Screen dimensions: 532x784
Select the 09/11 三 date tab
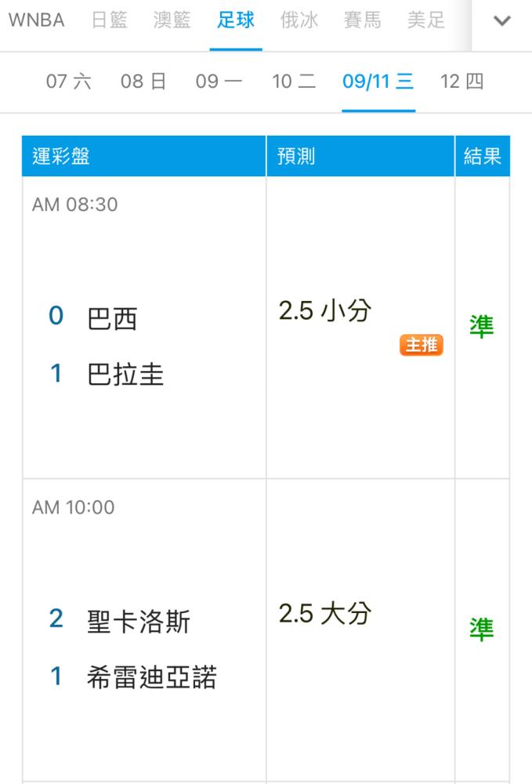click(378, 81)
